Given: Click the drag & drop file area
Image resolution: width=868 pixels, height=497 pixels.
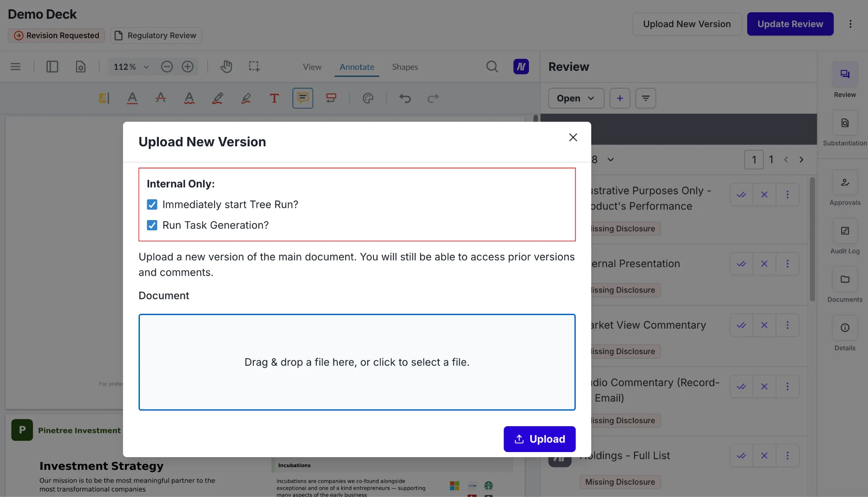Looking at the screenshot, I should [x=357, y=362].
